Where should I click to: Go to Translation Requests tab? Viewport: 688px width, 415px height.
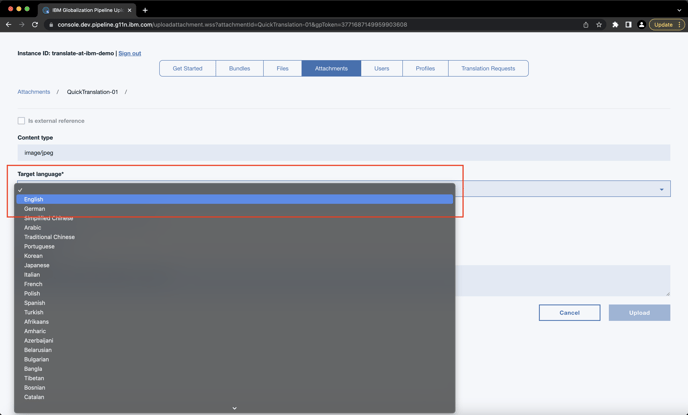[x=488, y=68]
